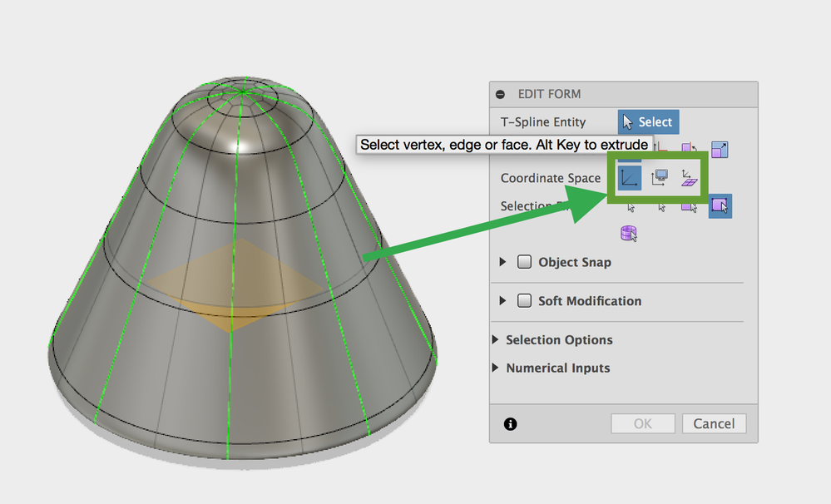Screen dimensions: 831x504
Task: Click the Cancel button
Action: pos(714,423)
